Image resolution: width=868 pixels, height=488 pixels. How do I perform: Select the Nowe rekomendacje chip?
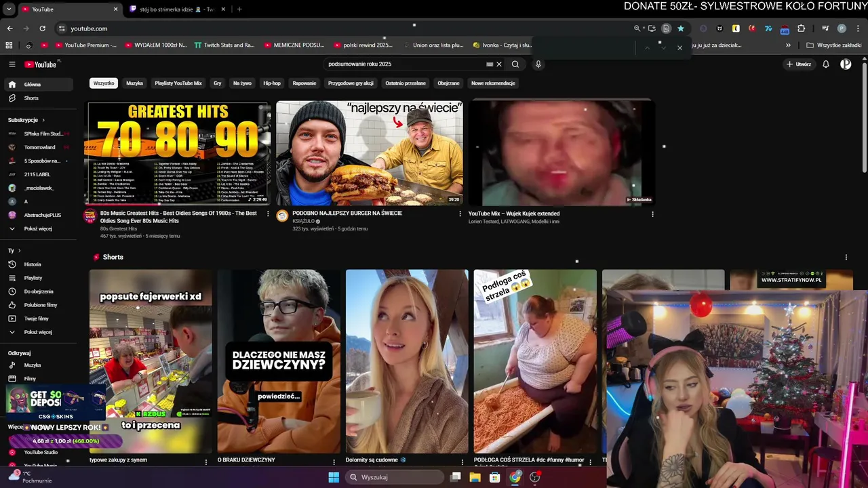pyautogui.click(x=493, y=83)
